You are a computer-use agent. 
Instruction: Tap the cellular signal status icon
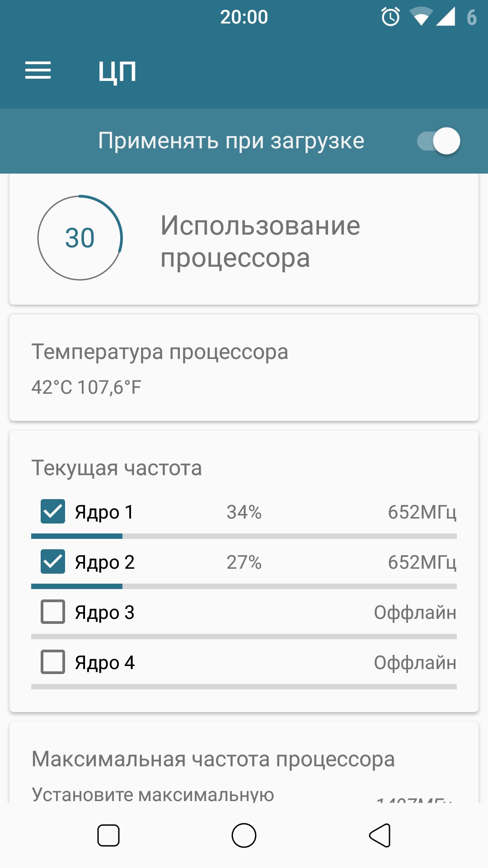click(446, 17)
